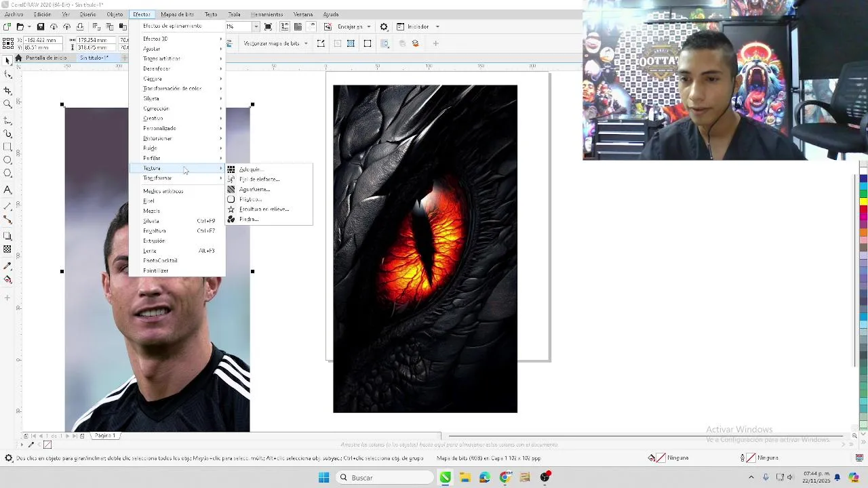The height and width of the screenshot is (488, 868).
Task: Click the Save disk icon
Action: [x=41, y=26]
